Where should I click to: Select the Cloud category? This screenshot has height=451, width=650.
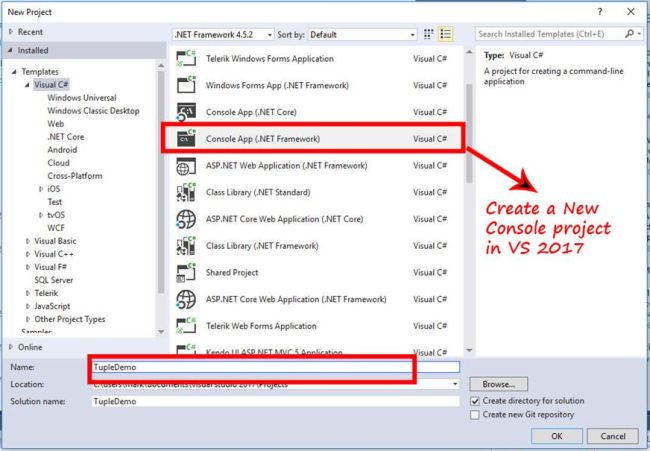click(58, 163)
